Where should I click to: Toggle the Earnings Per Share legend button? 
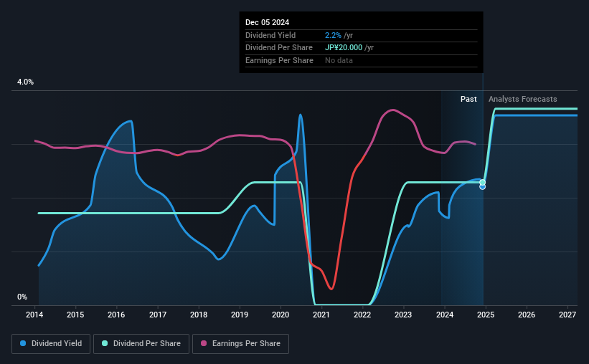tap(240, 344)
